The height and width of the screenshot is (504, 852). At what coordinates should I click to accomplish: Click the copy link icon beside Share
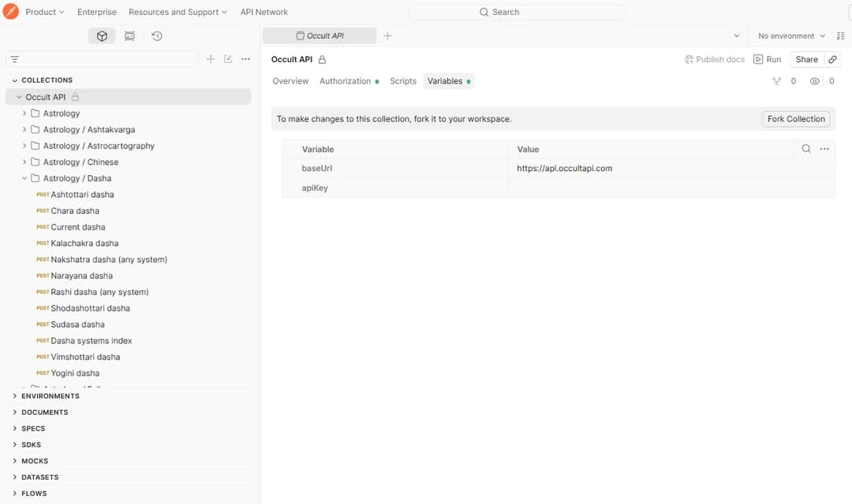pos(832,59)
